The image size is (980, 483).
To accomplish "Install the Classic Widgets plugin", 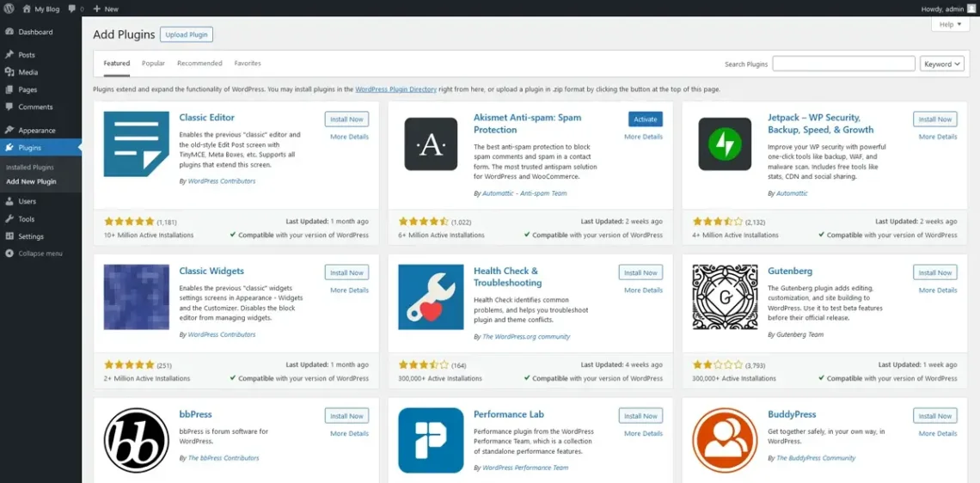I will (x=347, y=272).
